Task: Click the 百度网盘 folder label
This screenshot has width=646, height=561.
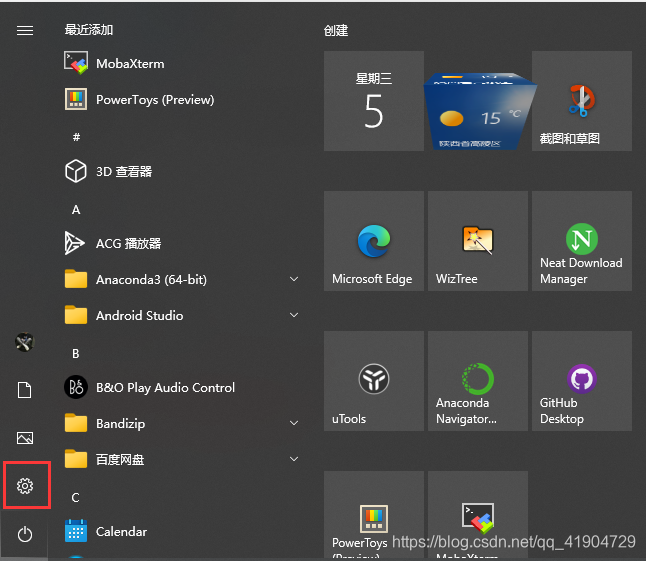Action: coord(120,459)
